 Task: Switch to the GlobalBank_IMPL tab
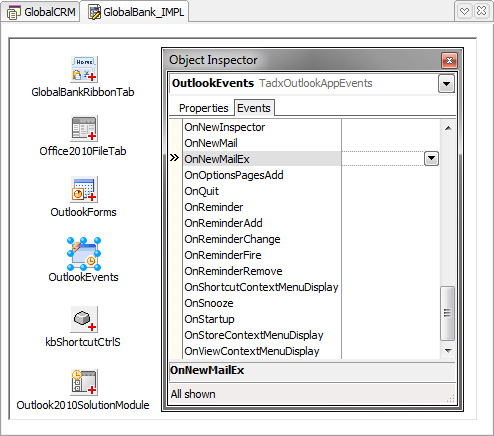(134, 12)
